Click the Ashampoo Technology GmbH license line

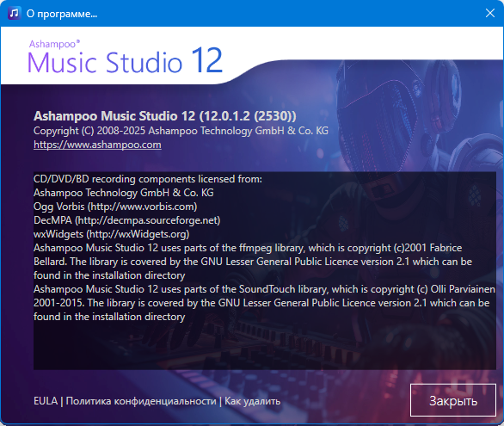click(124, 193)
